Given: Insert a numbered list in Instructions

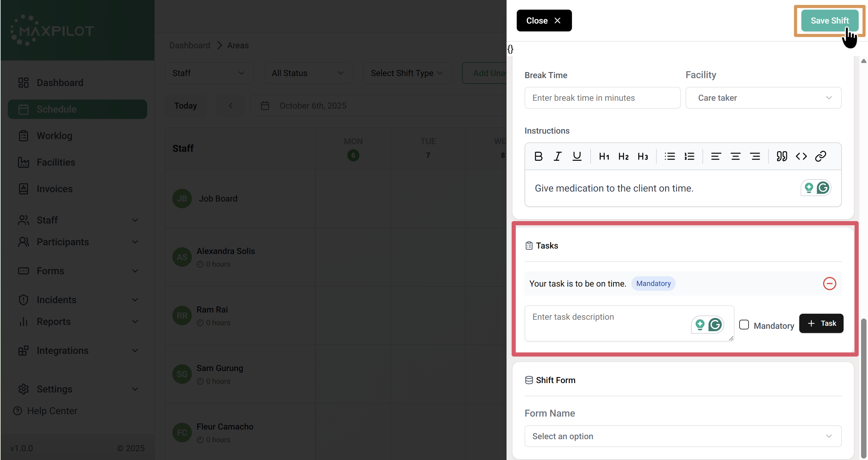Looking at the screenshot, I should (690, 156).
